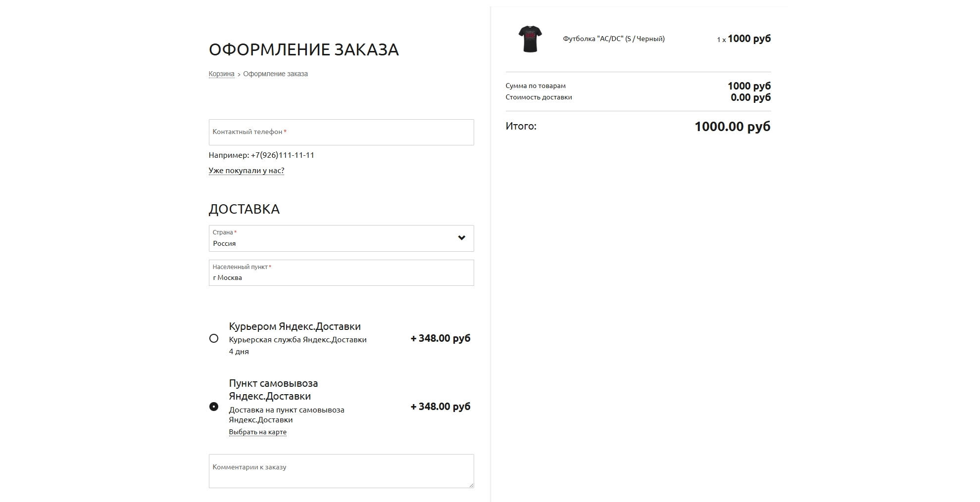
Task: Open the Страна select field showing Россия
Action: (341, 238)
